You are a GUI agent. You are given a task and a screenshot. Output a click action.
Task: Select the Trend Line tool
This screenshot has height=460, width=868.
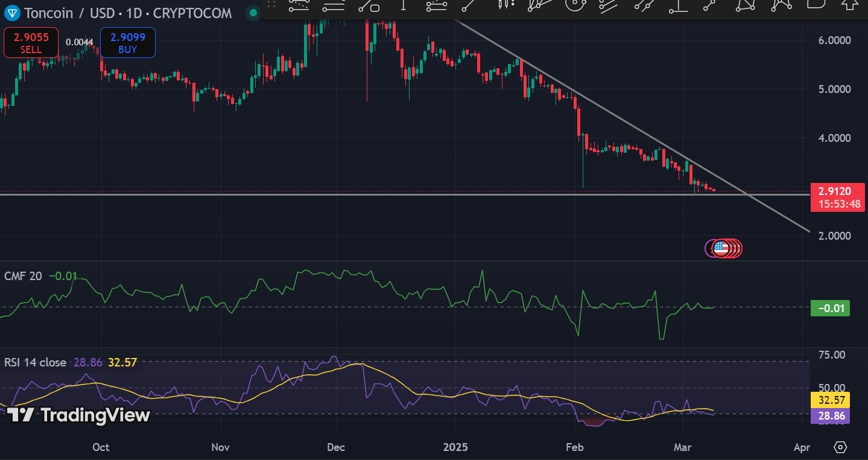tap(464, 8)
